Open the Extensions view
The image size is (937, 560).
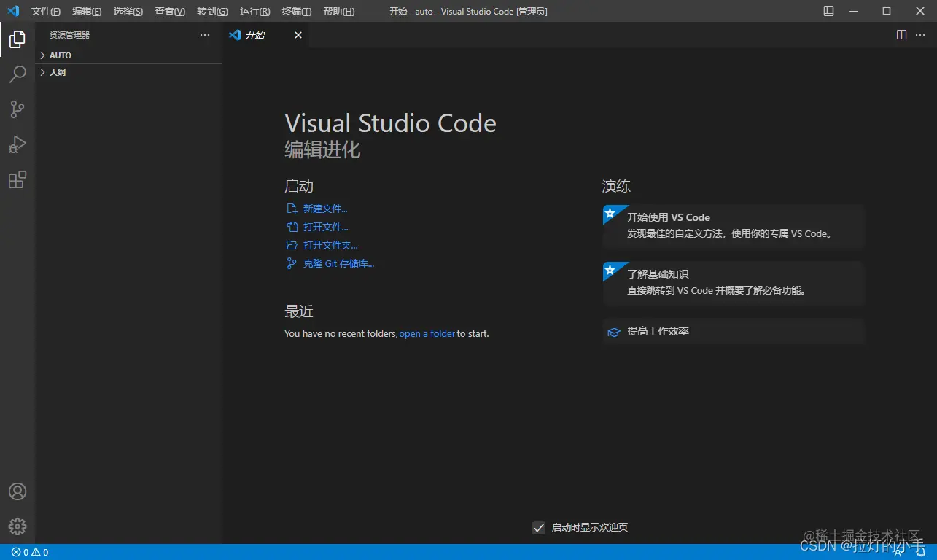(18, 179)
